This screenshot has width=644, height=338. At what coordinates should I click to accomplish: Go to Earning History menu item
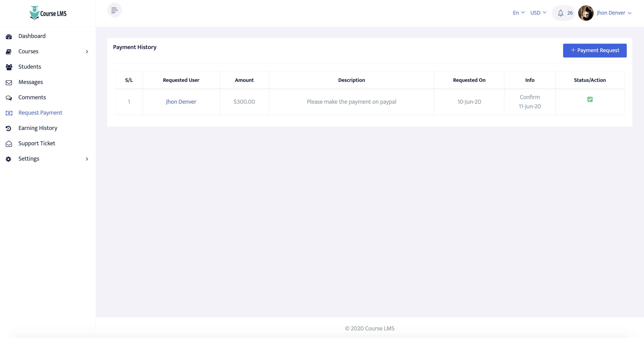click(x=38, y=128)
